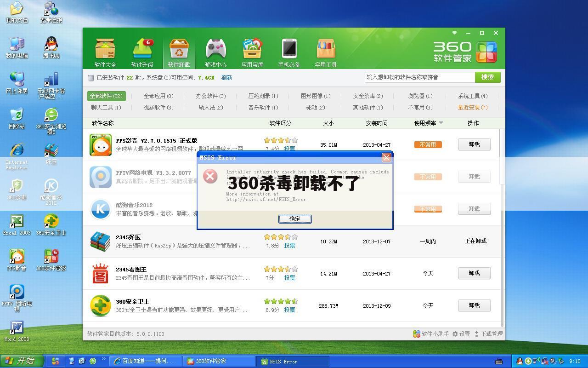The height and width of the screenshot is (368, 588).
Task: Select 最近安装 (7) category
Action: tap(472, 108)
